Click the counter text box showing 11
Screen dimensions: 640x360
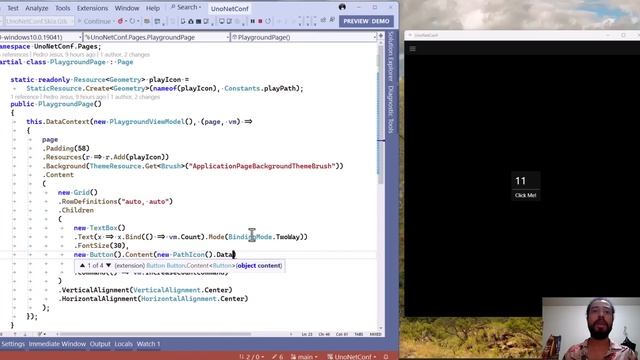[x=526, y=181]
